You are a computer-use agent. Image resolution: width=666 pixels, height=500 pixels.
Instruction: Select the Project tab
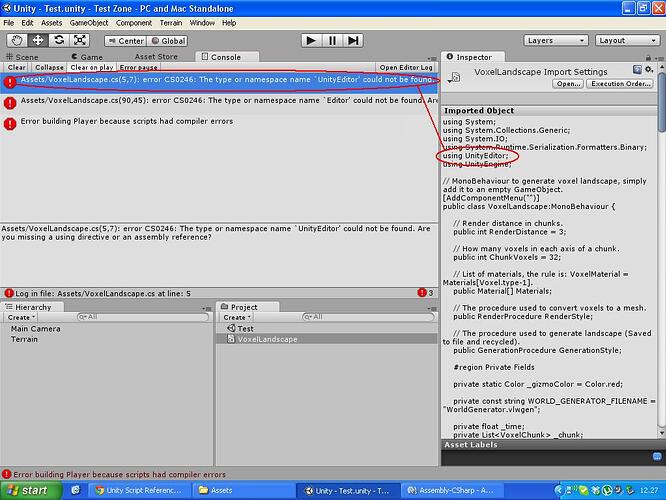(248, 307)
